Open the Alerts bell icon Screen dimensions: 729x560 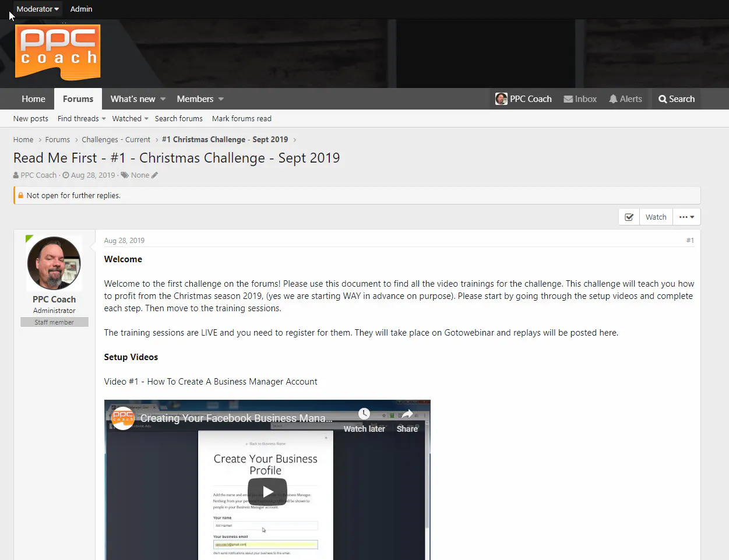click(x=613, y=99)
